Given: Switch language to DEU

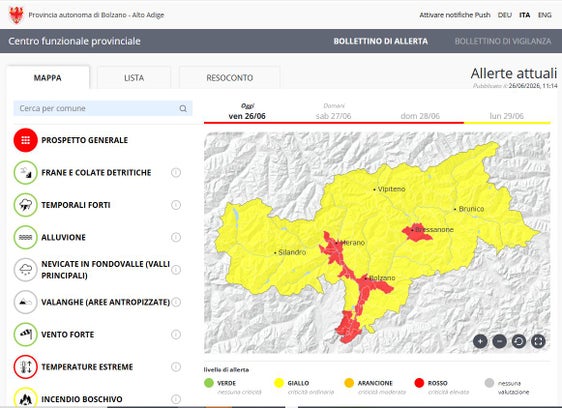Looking at the screenshot, I should point(505,15).
